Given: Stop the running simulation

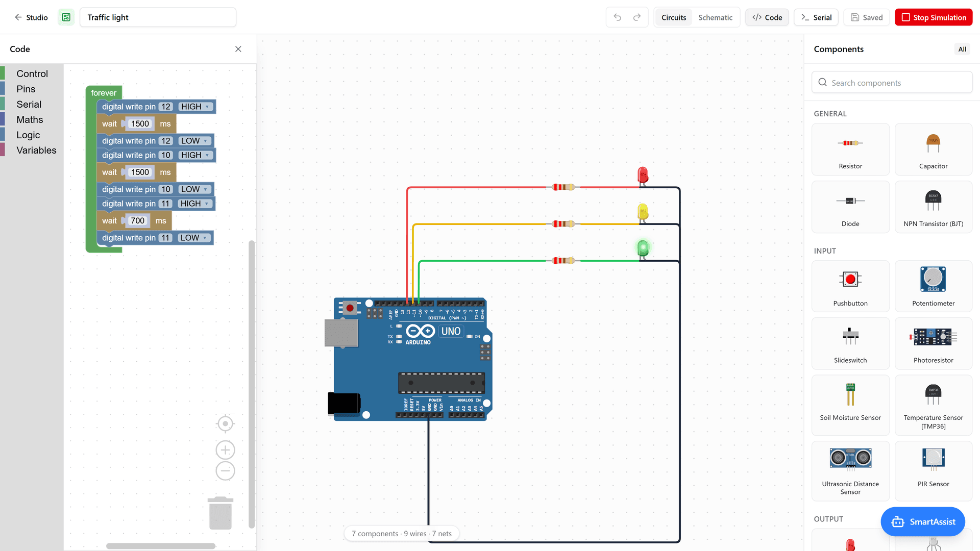Looking at the screenshot, I should point(934,17).
